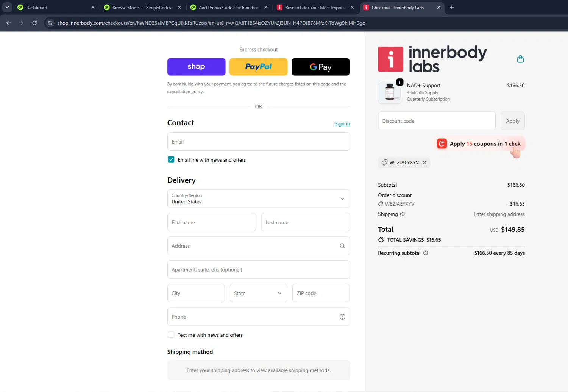Pay with PayPal button

[x=259, y=67]
